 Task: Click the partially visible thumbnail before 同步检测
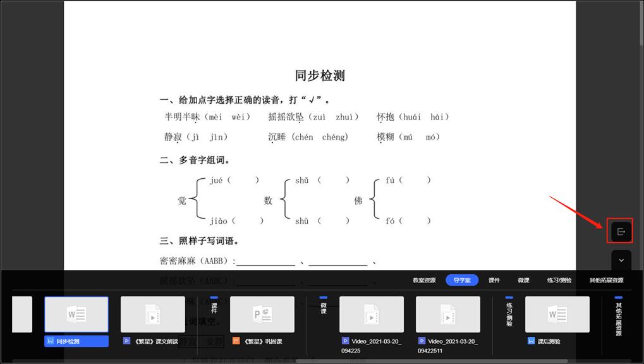tap(22, 314)
